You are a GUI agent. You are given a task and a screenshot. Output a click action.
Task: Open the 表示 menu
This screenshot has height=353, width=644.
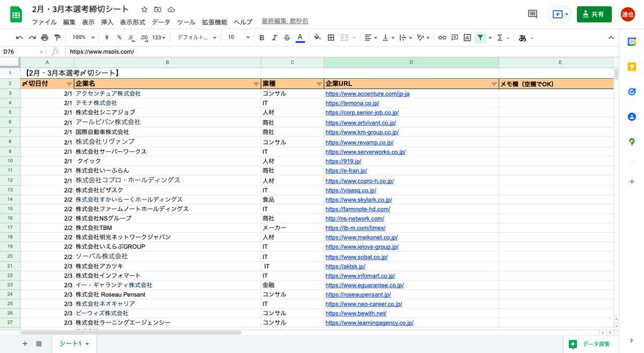[x=89, y=22]
